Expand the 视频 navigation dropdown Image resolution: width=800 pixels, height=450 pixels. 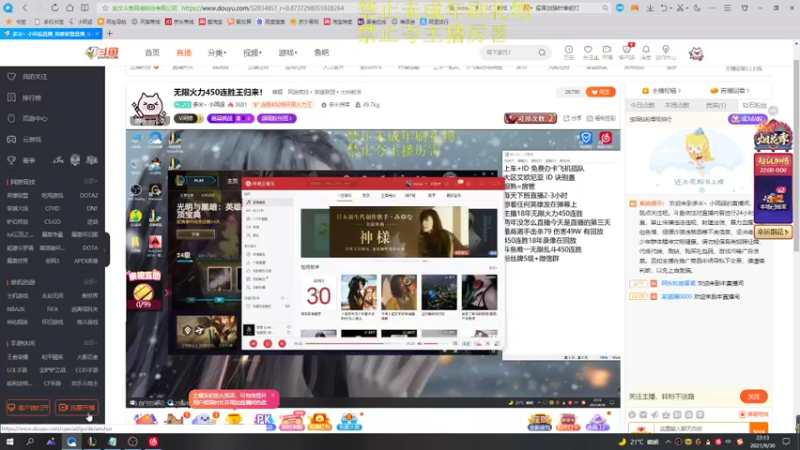coord(252,53)
